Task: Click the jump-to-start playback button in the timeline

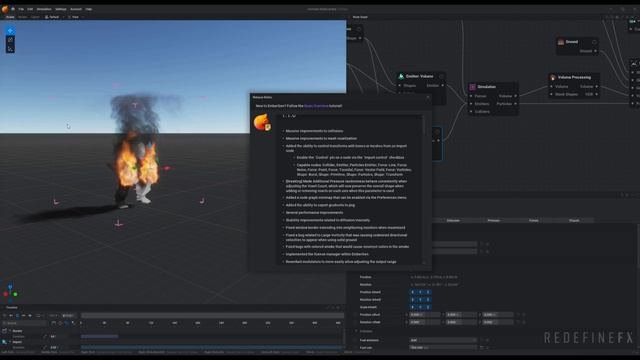Action: point(11,316)
